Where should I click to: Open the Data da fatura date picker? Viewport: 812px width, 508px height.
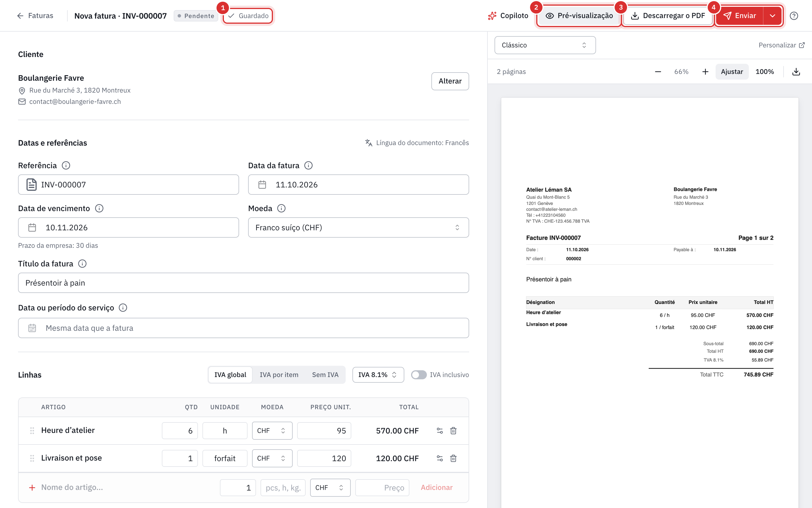click(358, 185)
